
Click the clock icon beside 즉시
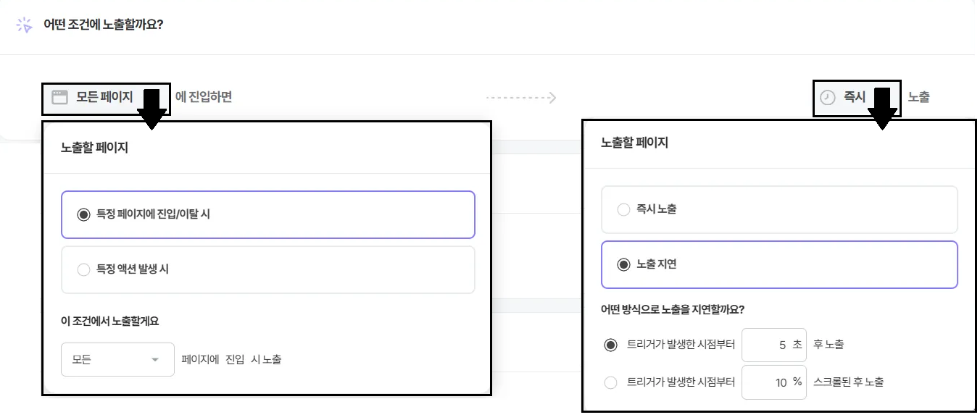827,97
